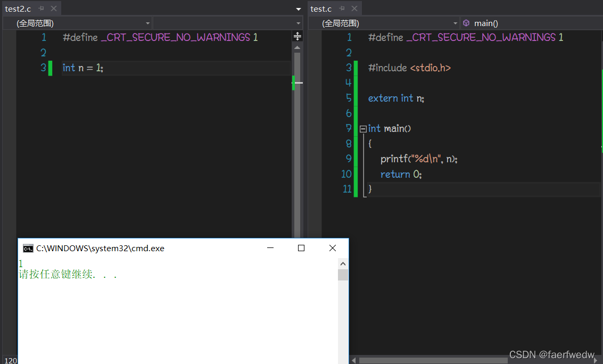Click the cmd.exe window icon
Image resolution: width=603 pixels, height=364 pixels.
[x=28, y=249]
